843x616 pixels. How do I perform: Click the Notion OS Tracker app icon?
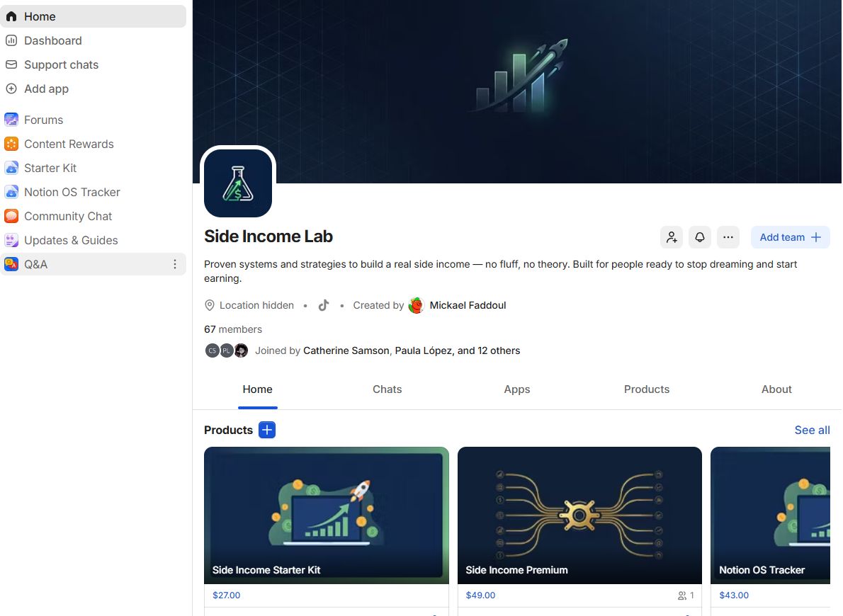(11, 192)
